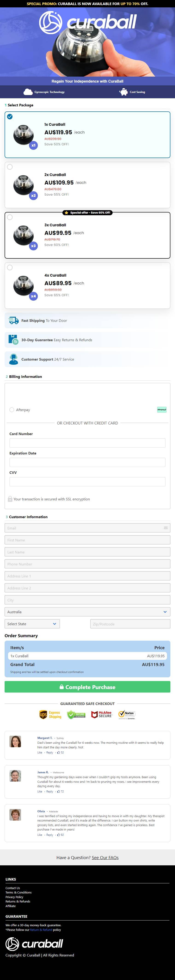The image size is (175, 980).
Task: Click the Card Number input field
Action: point(87,443)
